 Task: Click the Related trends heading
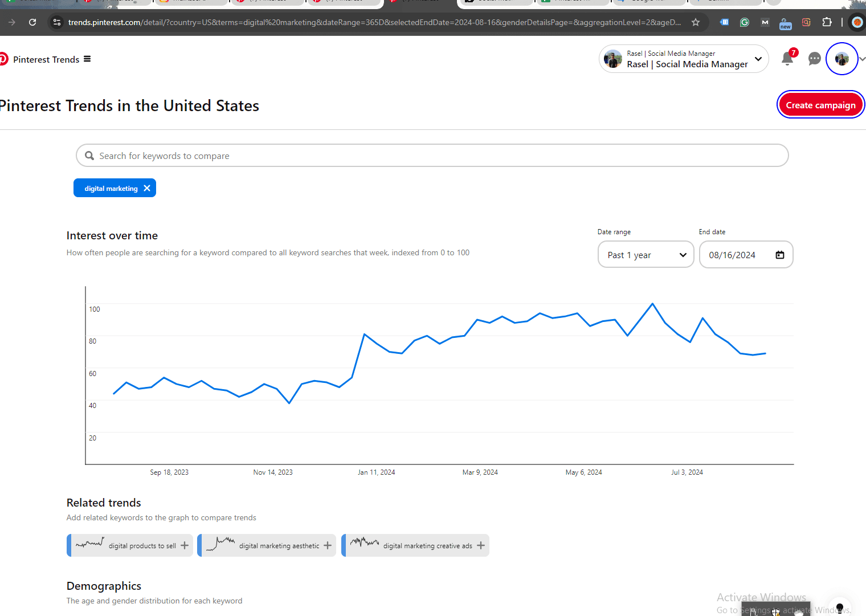coord(104,503)
